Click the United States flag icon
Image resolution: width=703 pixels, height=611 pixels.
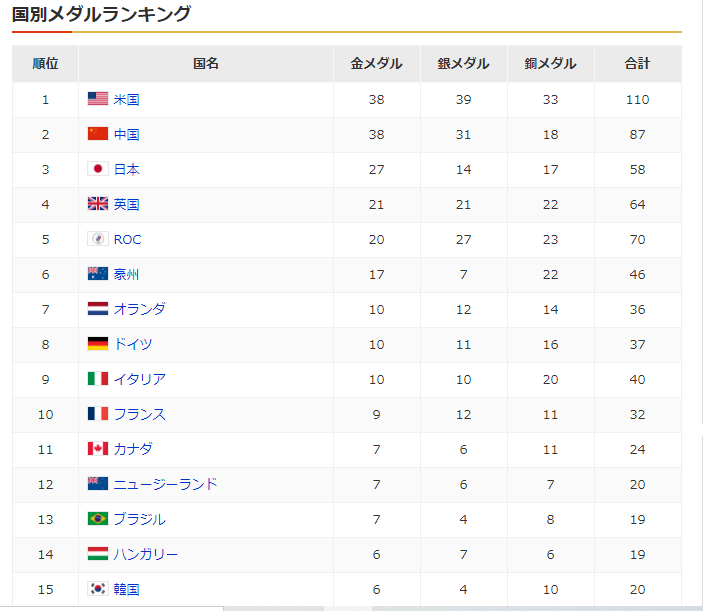pyautogui.click(x=97, y=99)
